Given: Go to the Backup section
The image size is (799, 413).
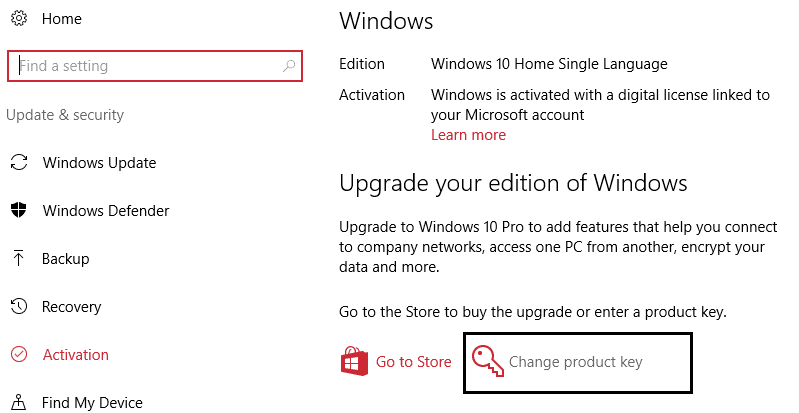Looking at the screenshot, I should (66, 259).
